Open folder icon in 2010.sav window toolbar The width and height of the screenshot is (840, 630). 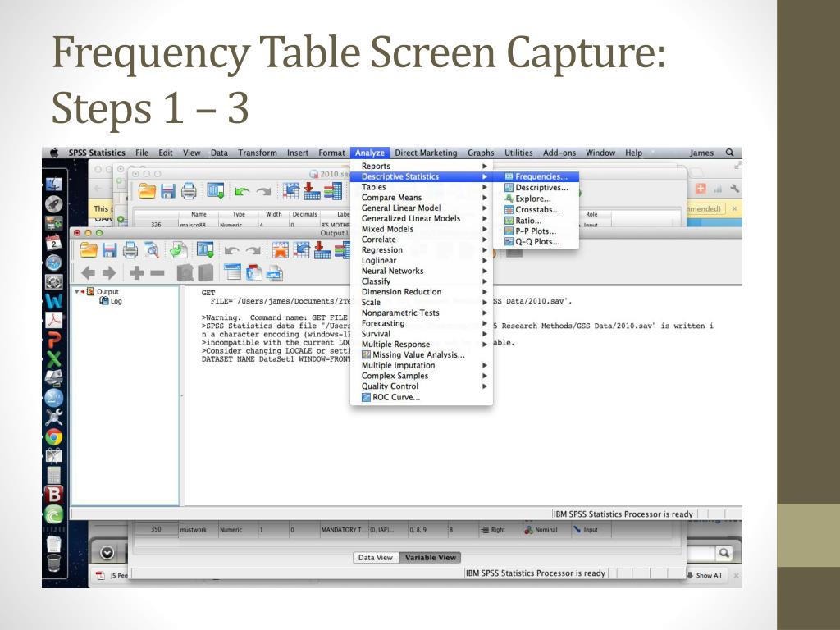pos(147,190)
